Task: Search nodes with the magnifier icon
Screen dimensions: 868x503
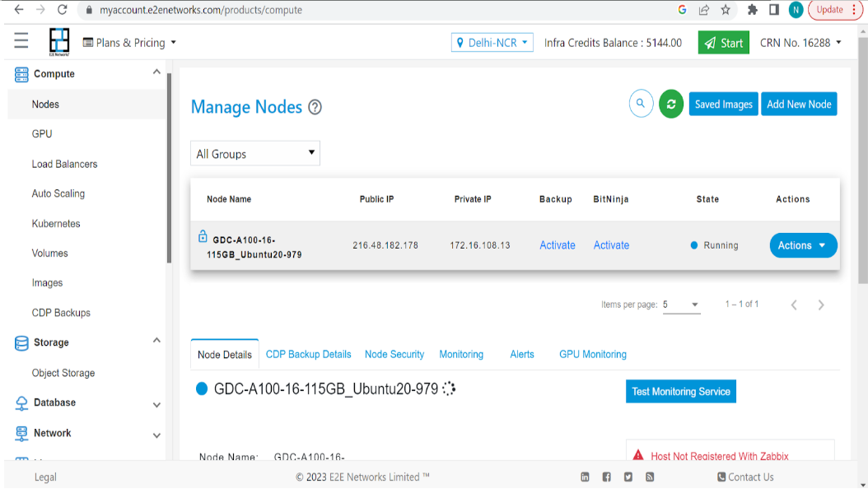Action: [641, 104]
